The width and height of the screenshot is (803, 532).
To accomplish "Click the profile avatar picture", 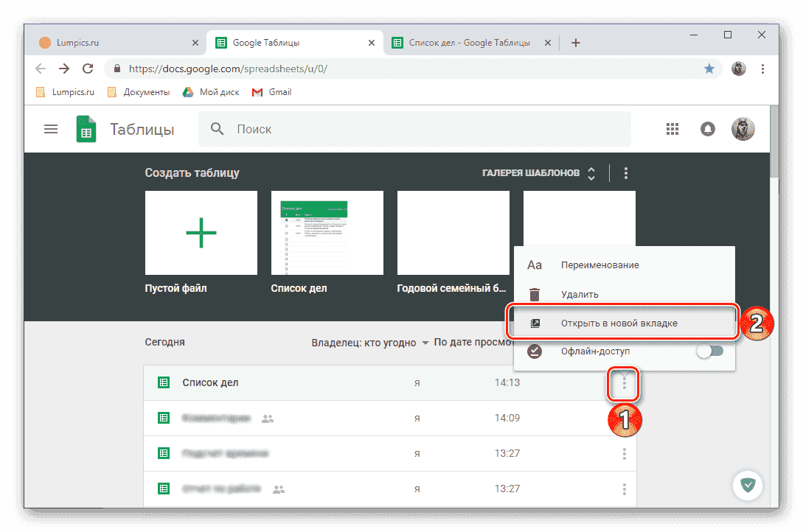I will click(x=743, y=128).
